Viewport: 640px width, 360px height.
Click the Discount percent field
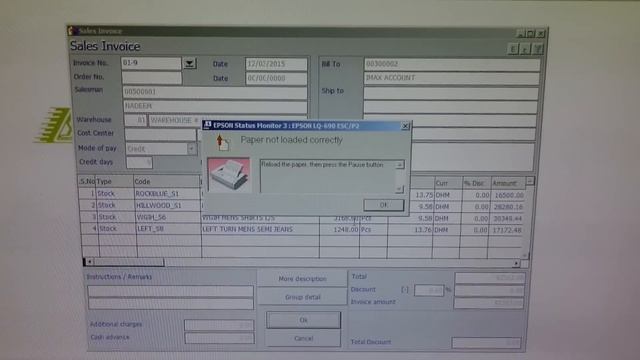pos(429,290)
